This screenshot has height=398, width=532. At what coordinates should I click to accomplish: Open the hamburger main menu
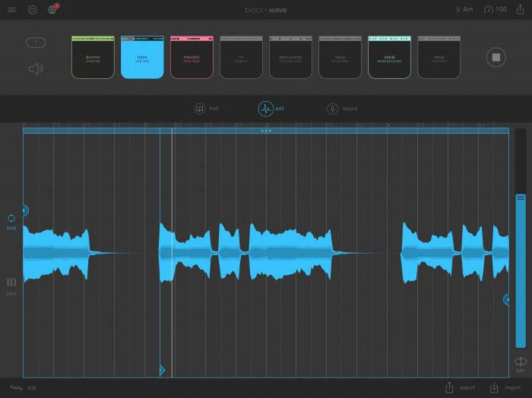click(x=11, y=10)
